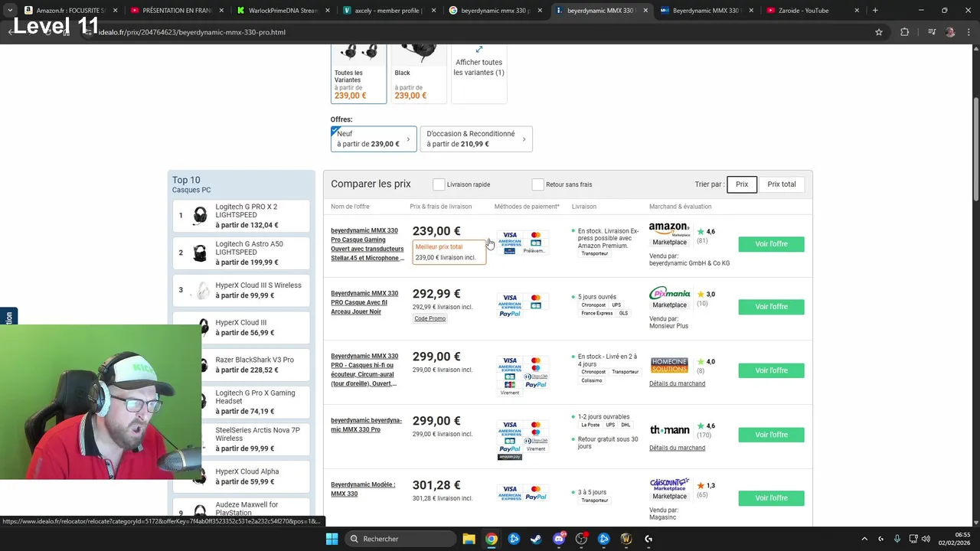
Task: Select D'occasion & Reconditionné offers
Action: (x=476, y=139)
